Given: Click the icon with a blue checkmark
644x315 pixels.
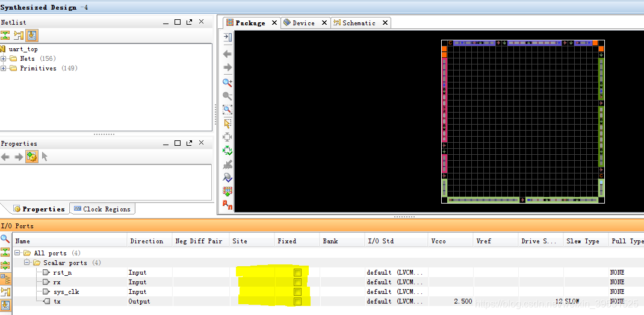Looking at the screenshot, I should pyautogui.click(x=228, y=178).
